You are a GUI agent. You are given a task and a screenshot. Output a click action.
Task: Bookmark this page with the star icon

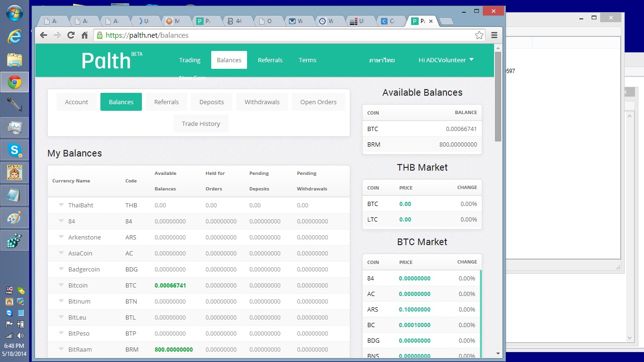point(479,35)
